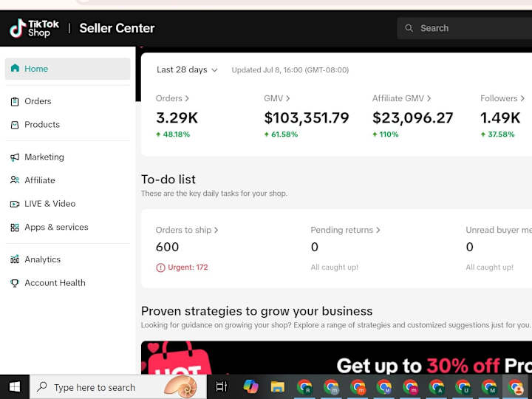Click the 37.58% followers growth figure
Image resolution: width=532 pixels, height=399 pixels.
pyautogui.click(x=501, y=134)
